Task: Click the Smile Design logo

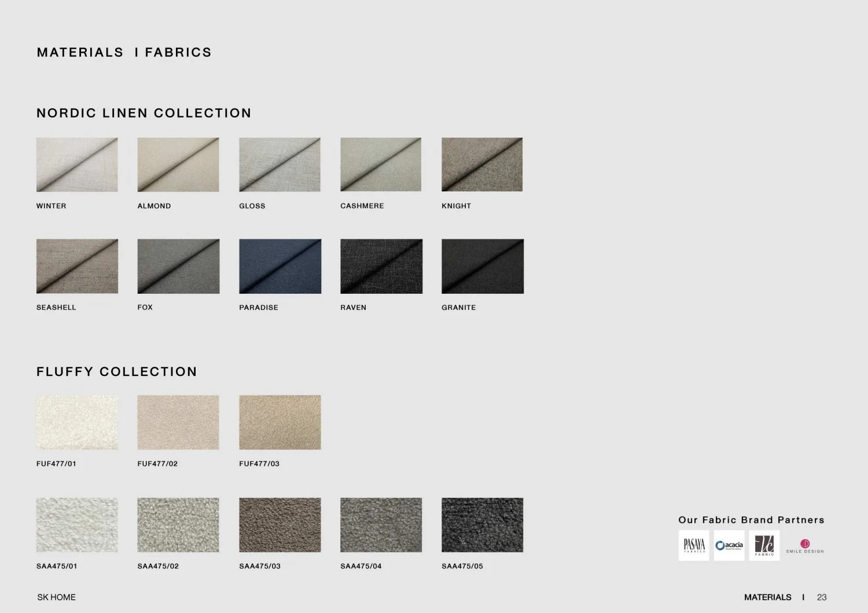Action: [x=805, y=546]
